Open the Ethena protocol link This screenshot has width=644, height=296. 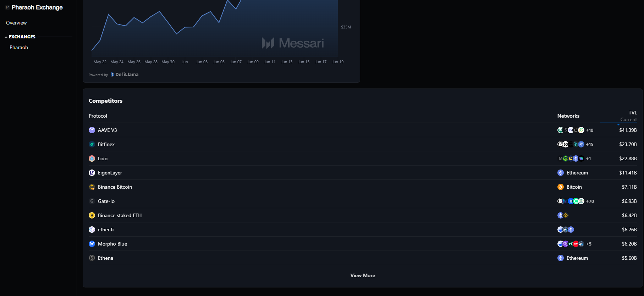[106, 258]
